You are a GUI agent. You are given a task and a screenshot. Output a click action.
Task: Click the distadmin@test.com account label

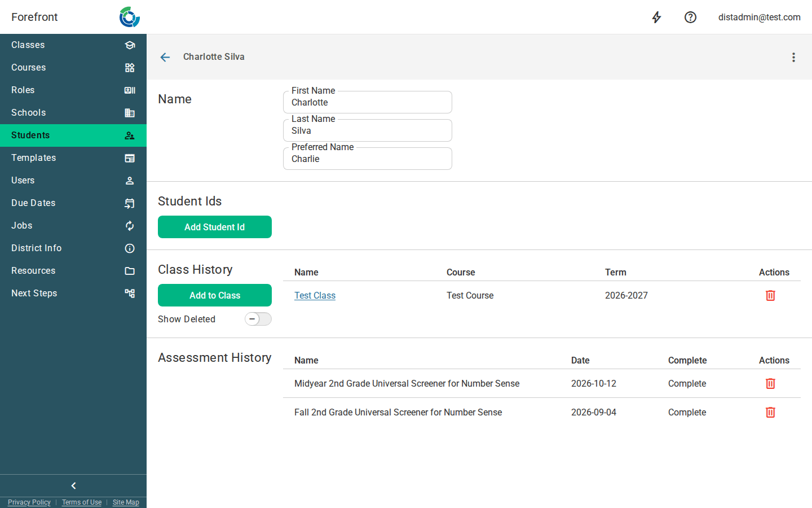[759, 17]
